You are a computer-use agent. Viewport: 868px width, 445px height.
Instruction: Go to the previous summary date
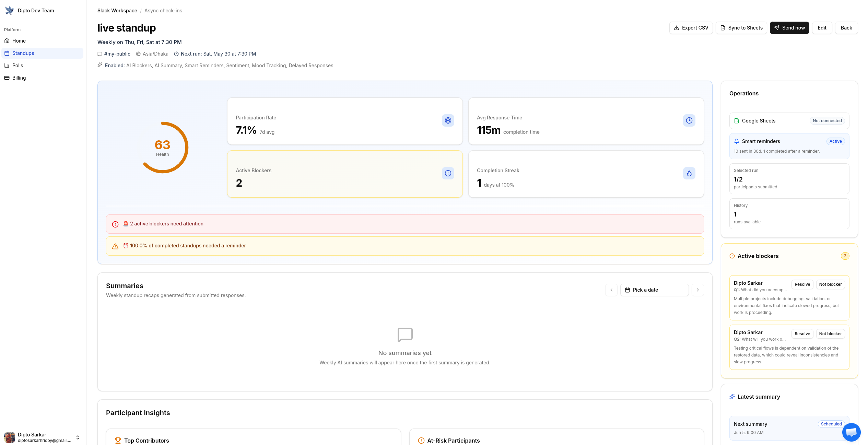(611, 290)
